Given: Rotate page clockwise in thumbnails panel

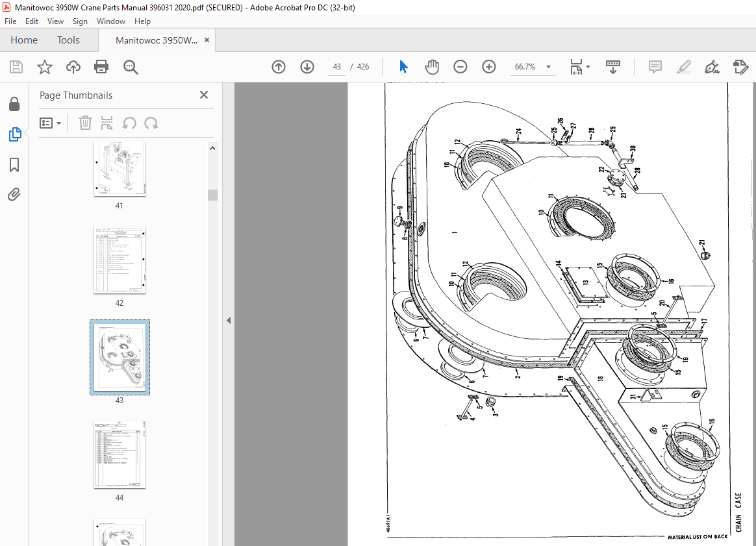Looking at the screenshot, I should click(x=151, y=123).
